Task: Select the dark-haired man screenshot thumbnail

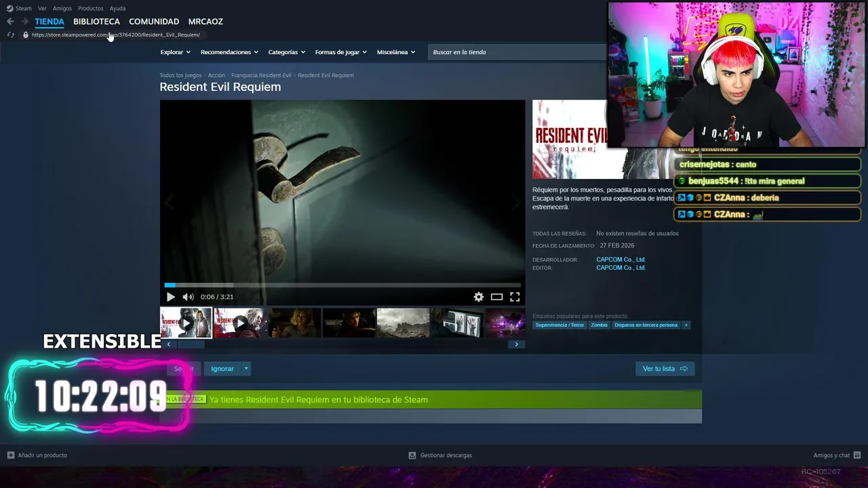Action: (x=349, y=323)
